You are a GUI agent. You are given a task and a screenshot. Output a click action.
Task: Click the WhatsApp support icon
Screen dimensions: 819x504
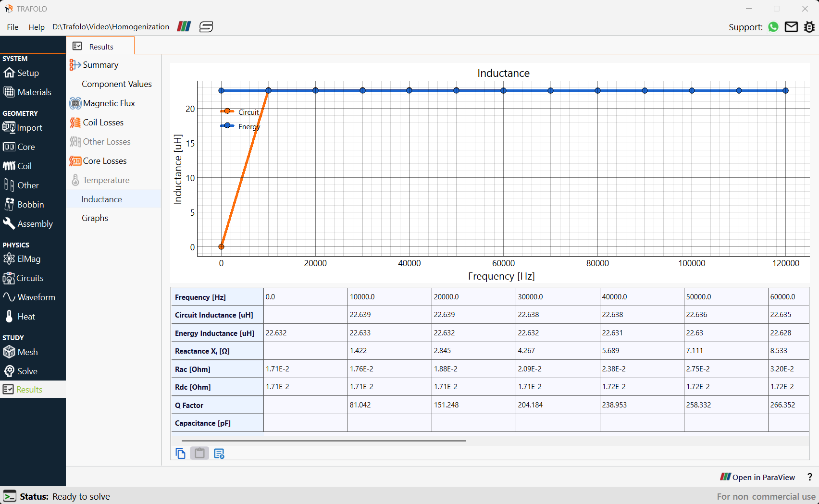[773, 27]
